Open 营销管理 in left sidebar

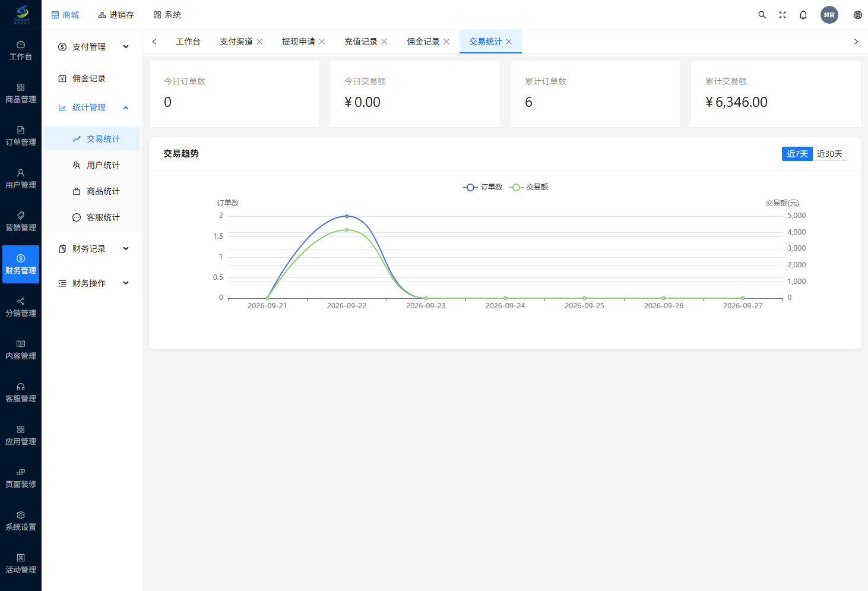pyautogui.click(x=21, y=222)
